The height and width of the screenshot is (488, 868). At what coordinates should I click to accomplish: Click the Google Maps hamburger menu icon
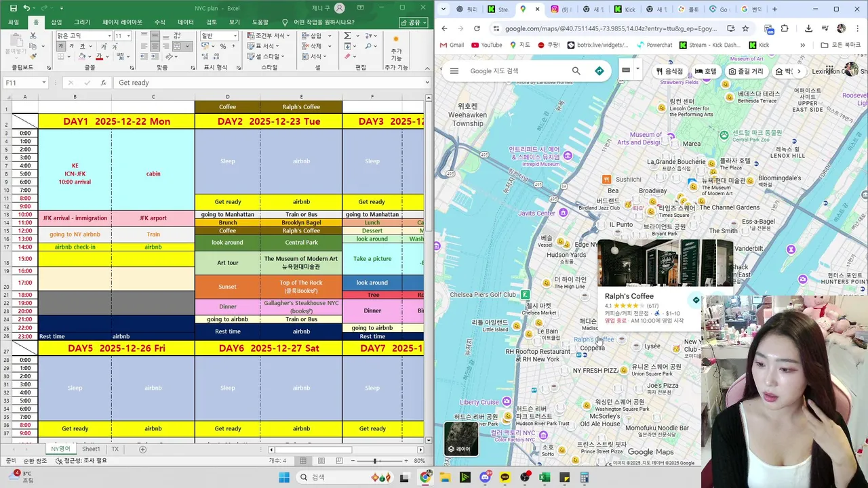point(454,71)
